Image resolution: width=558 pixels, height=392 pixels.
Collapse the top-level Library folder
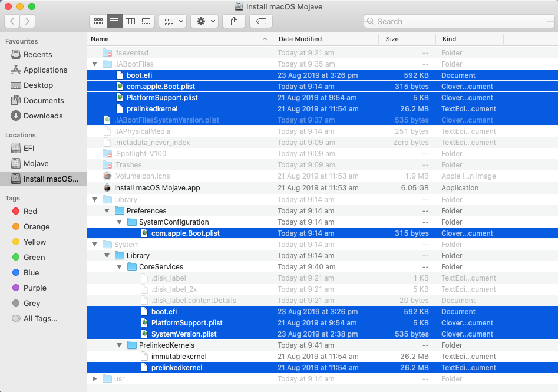(x=95, y=199)
